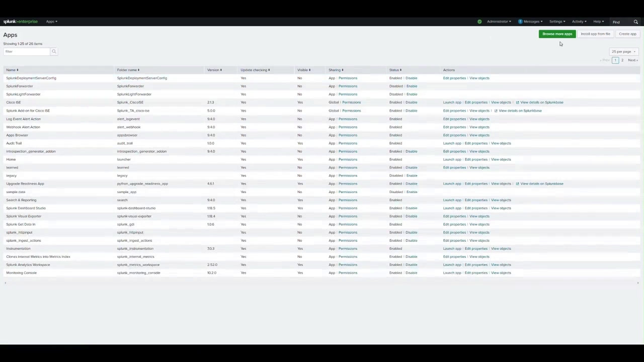Enable the SplunkForwarder app
The height and width of the screenshot is (362, 644).
pos(412,86)
